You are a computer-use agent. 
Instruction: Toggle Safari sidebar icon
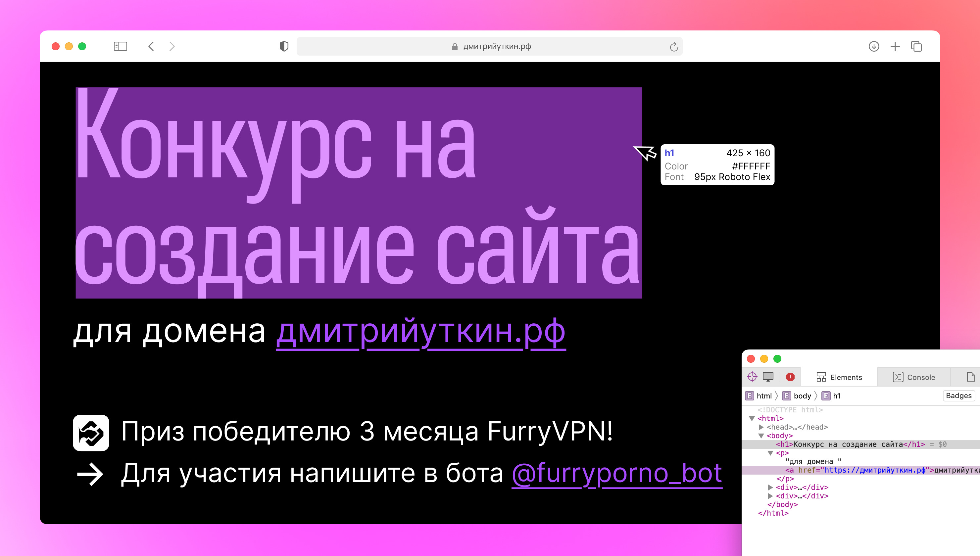pos(120,46)
